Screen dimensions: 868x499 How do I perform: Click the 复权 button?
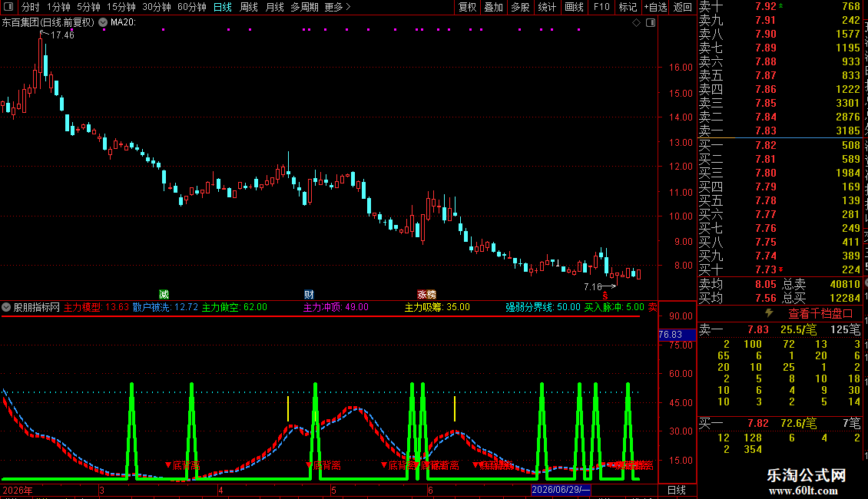click(x=467, y=7)
